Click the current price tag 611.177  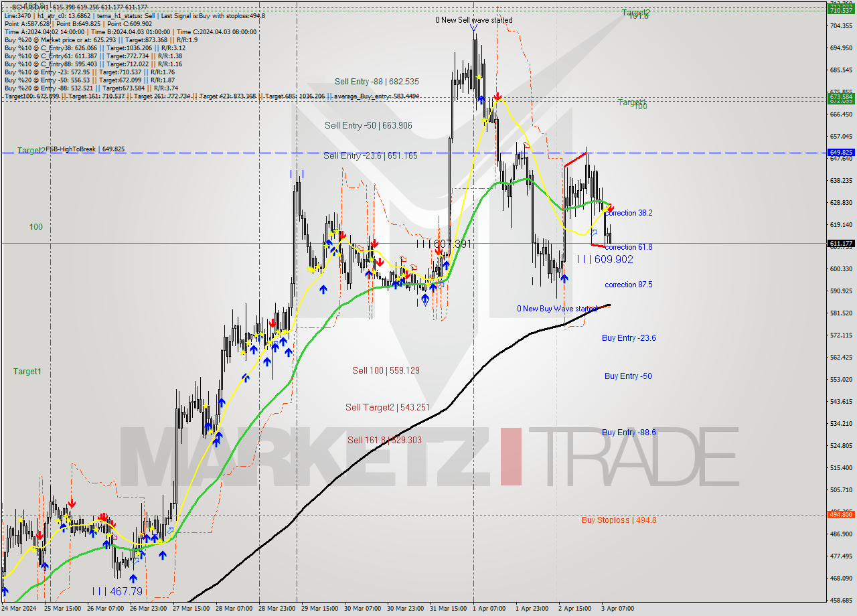[841, 244]
